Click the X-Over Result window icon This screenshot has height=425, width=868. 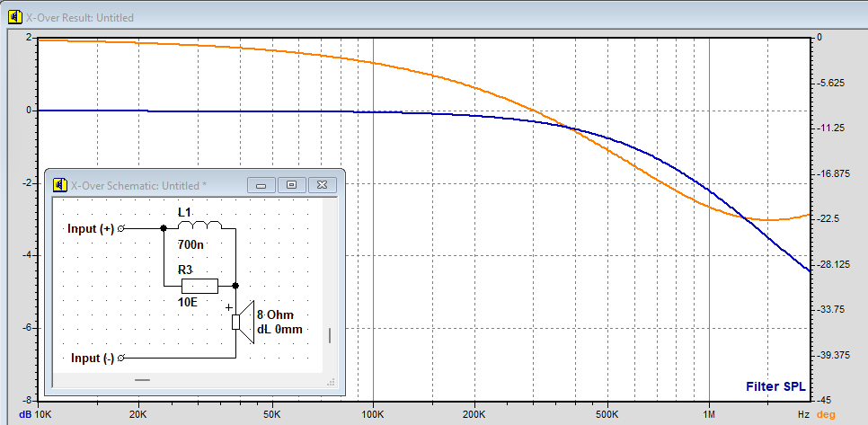click(x=15, y=18)
